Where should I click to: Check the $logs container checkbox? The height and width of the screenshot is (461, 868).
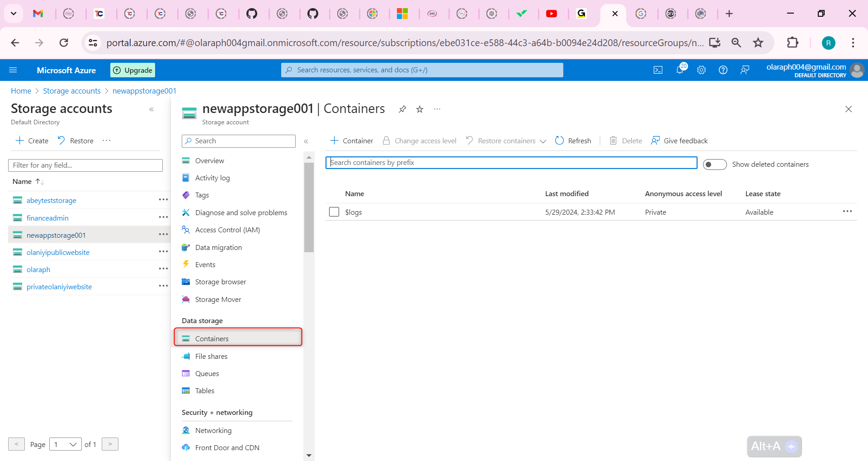tap(334, 212)
